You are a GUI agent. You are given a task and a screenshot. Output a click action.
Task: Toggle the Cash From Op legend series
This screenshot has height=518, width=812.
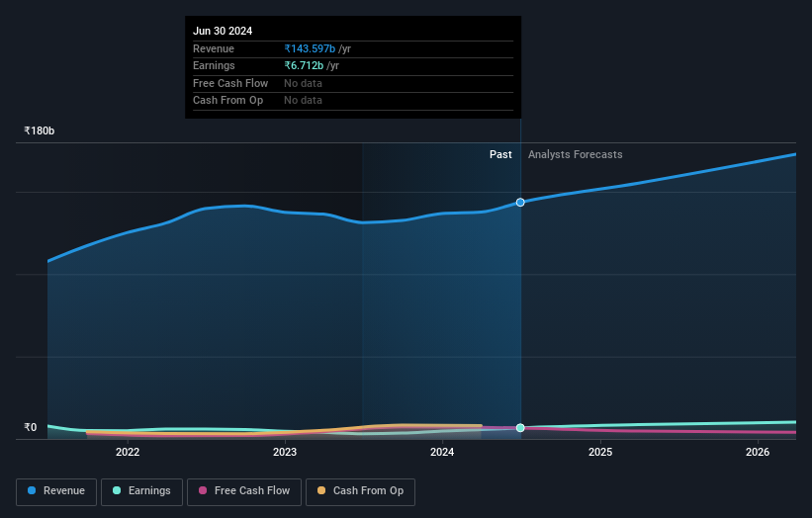click(x=360, y=491)
